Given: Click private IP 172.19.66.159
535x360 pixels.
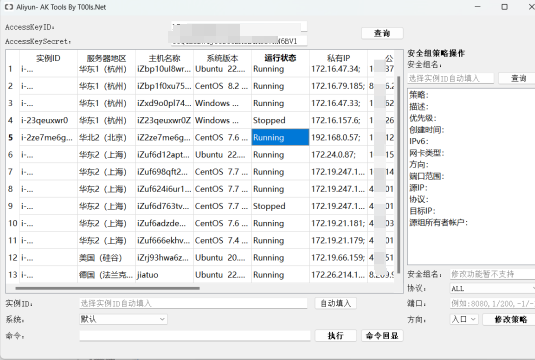Looking at the screenshot, I should click(x=338, y=258).
